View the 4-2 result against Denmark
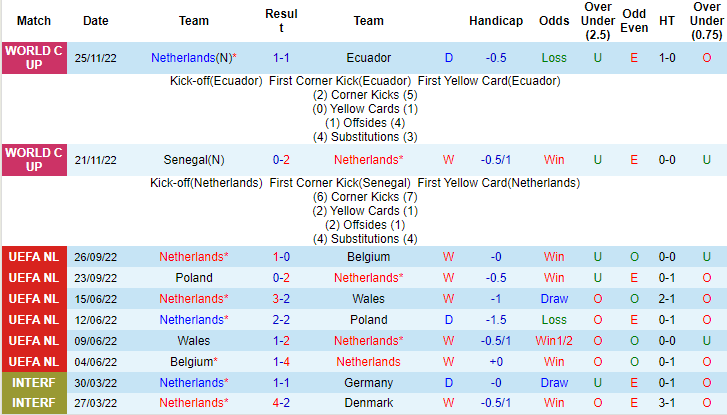 tap(282, 404)
